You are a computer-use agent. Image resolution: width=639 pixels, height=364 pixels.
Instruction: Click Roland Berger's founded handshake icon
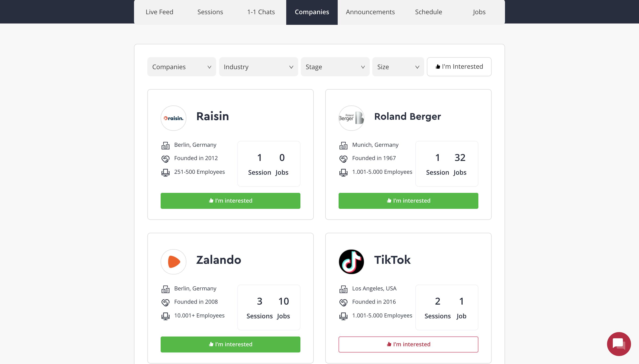click(x=343, y=159)
